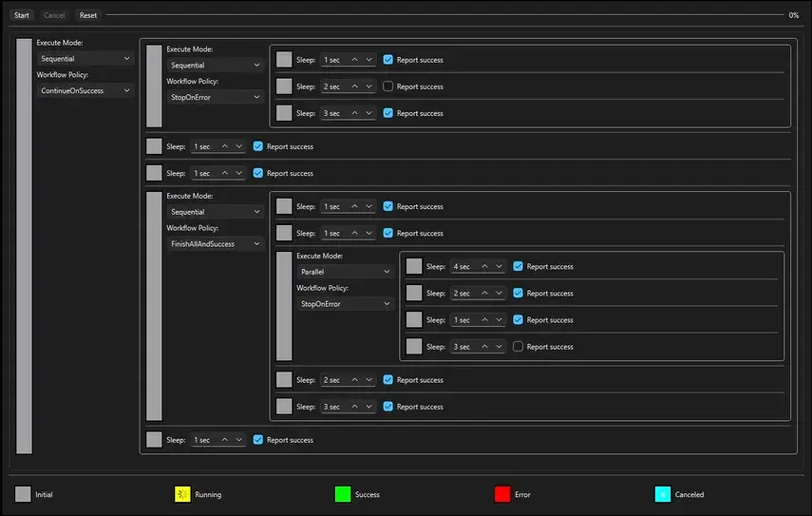Click the gray Initial legend icon
Viewport: 812px width, 516px height.
[x=24, y=494]
